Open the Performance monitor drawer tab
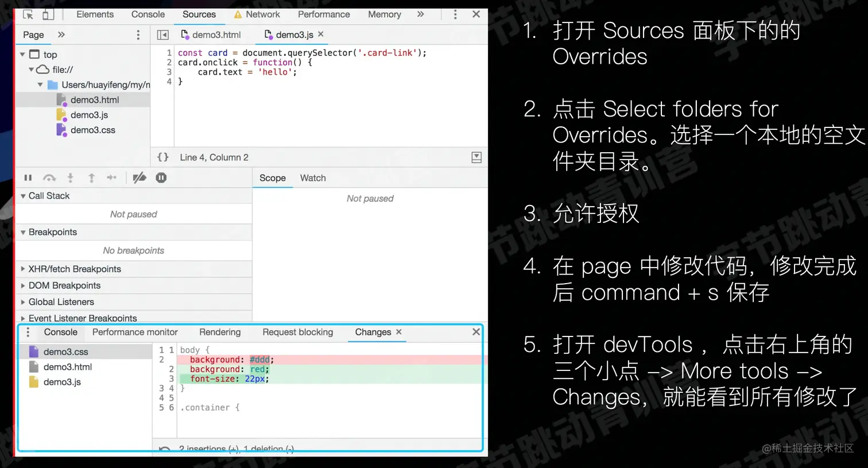868x468 pixels. [x=135, y=332]
